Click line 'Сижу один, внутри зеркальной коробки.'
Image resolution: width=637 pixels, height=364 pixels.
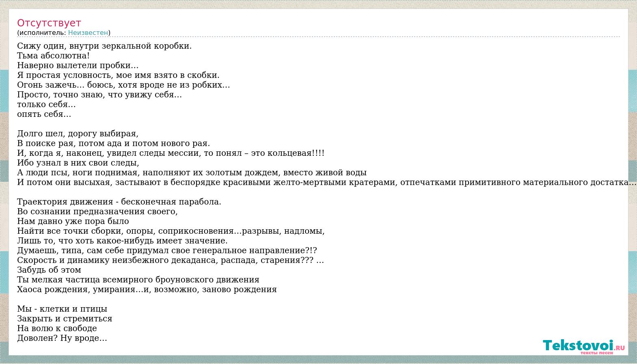[x=104, y=46]
